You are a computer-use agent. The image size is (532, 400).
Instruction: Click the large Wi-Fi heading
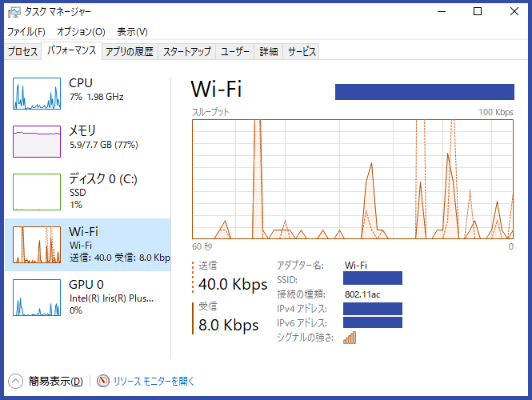[x=216, y=89]
